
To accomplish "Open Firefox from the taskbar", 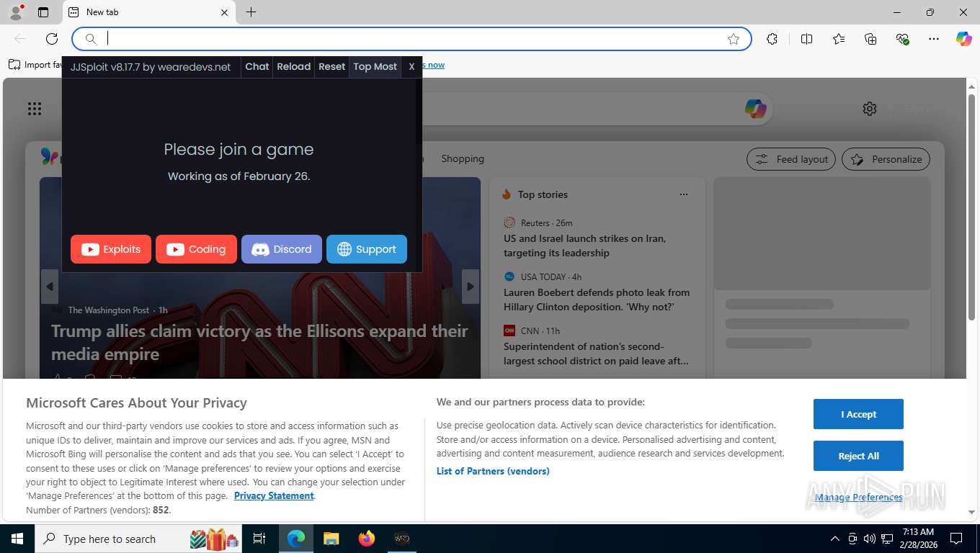I will coord(367,539).
